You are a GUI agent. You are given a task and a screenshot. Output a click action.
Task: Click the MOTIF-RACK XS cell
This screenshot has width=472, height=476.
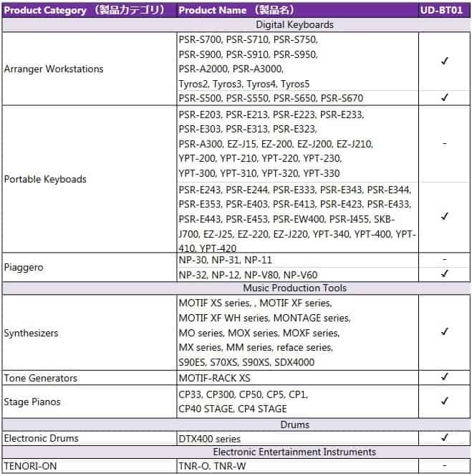point(298,378)
